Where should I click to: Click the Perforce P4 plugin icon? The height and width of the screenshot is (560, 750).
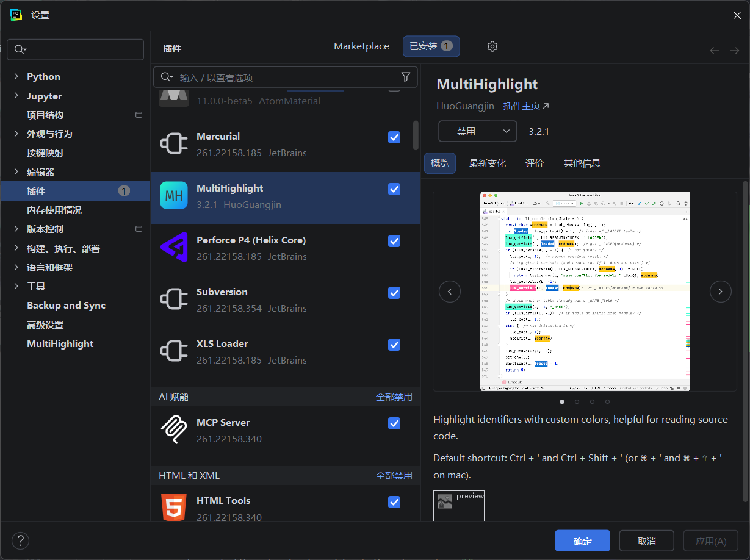(x=174, y=248)
